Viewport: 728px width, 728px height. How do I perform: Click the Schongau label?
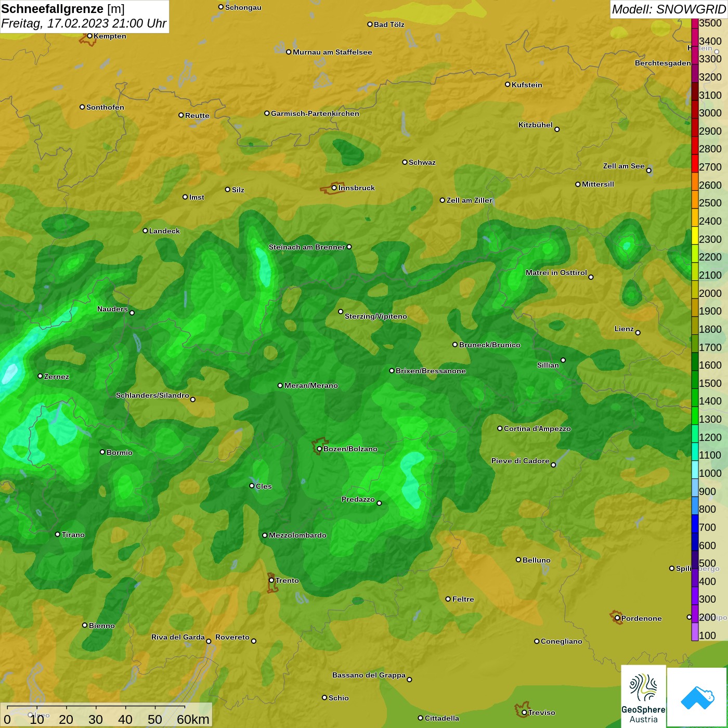tap(243, 7)
